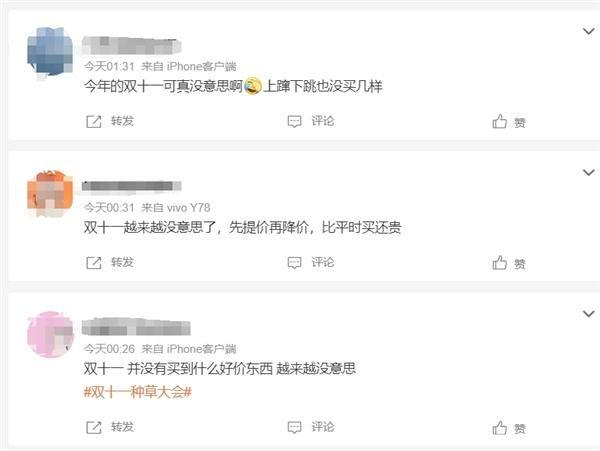Click the repost icon on the vivo Y78 post

tap(94, 263)
